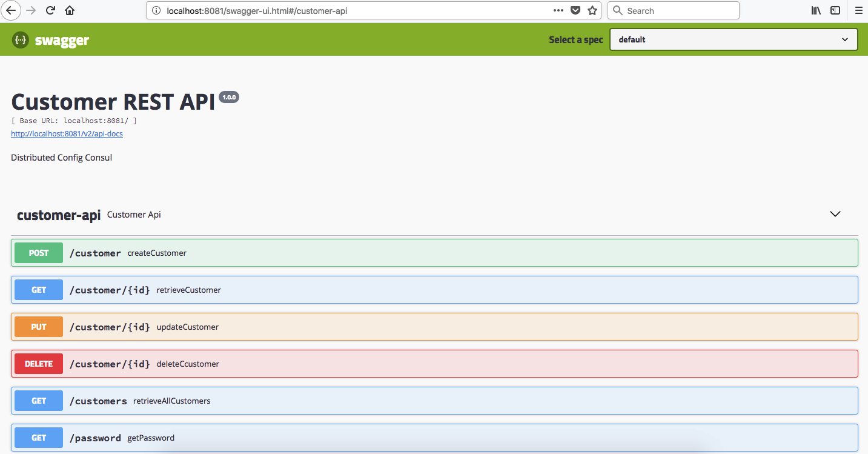Click the Firefox page reload icon
The width and height of the screenshot is (868, 454).
click(50, 10)
